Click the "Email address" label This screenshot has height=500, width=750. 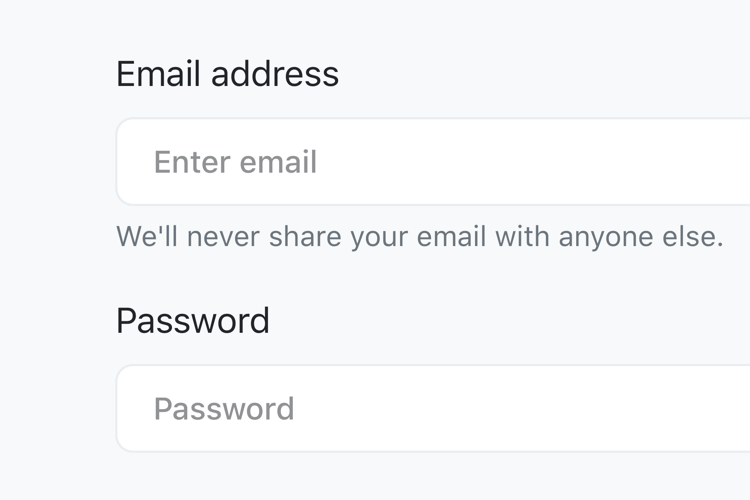227,74
